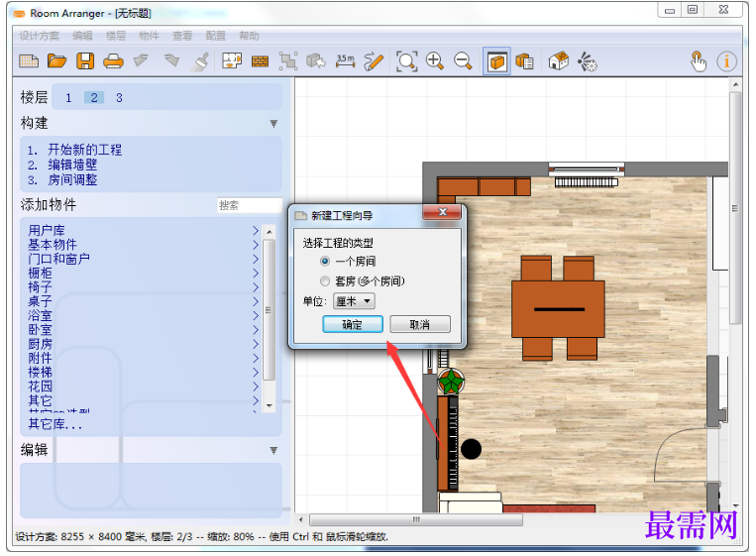
Task: Click the orange info icon
Action: (726, 61)
